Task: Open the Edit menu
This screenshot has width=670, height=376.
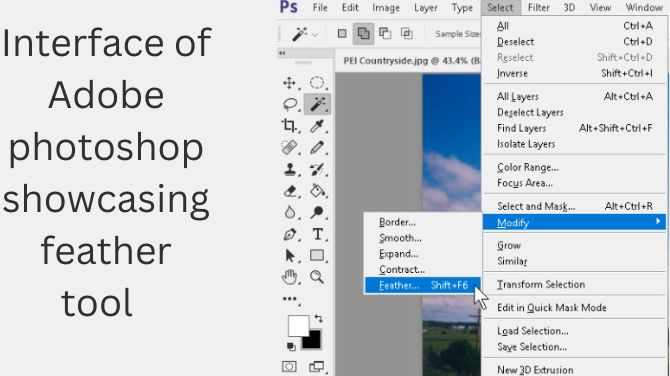Action: tap(350, 8)
